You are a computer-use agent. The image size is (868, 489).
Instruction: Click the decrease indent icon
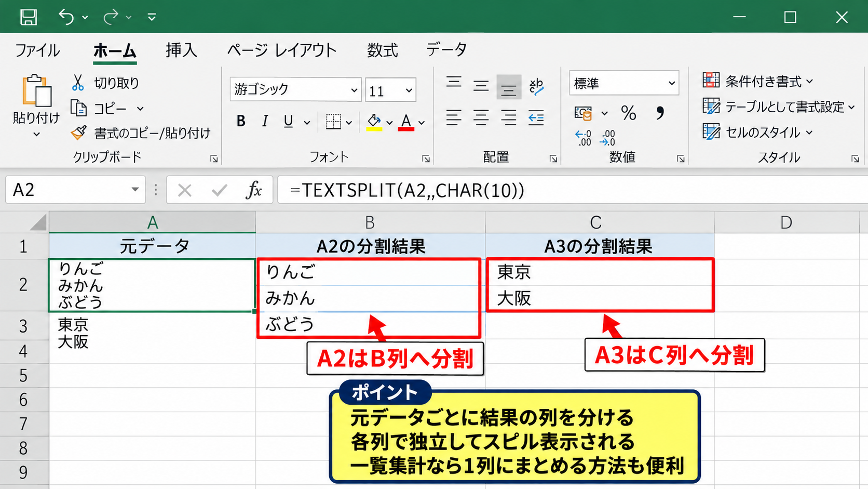[x=536, y=117]
